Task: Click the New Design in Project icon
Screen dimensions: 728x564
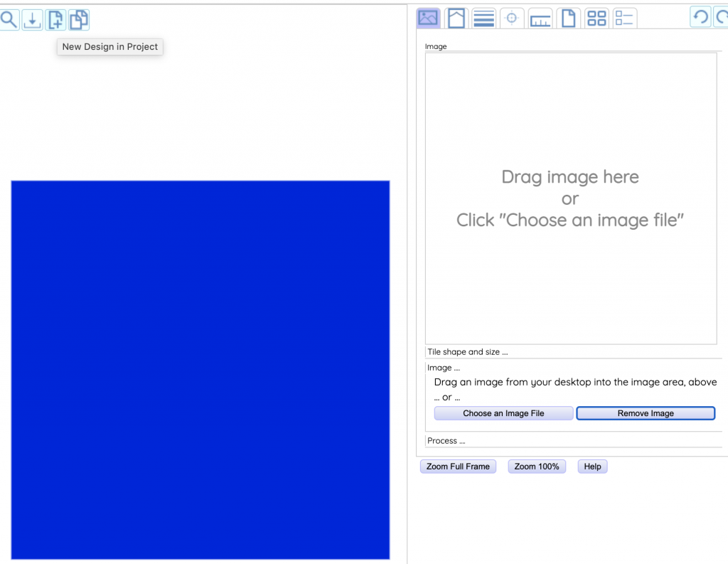Action: point(55,20)
